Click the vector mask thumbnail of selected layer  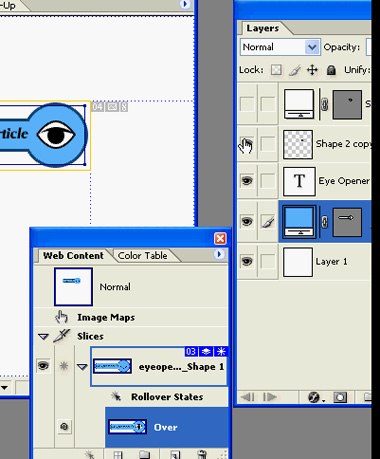[347, 222]
